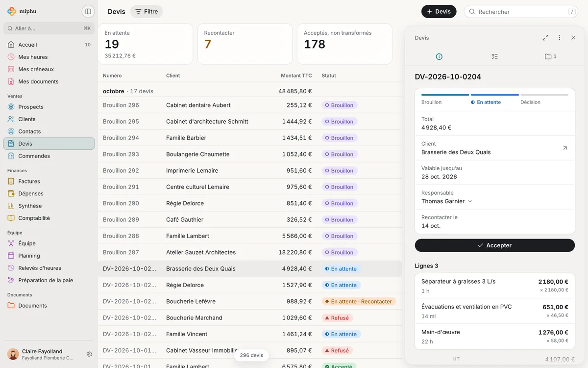Open the detail panel more options menu
Viewport: 588px width, 368px height.
pyautogui.click(x=559, y=38)
